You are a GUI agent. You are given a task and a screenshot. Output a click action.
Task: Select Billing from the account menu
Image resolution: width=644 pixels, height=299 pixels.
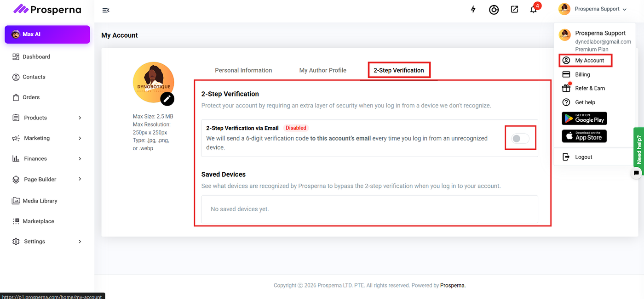[x=582, y=74]
